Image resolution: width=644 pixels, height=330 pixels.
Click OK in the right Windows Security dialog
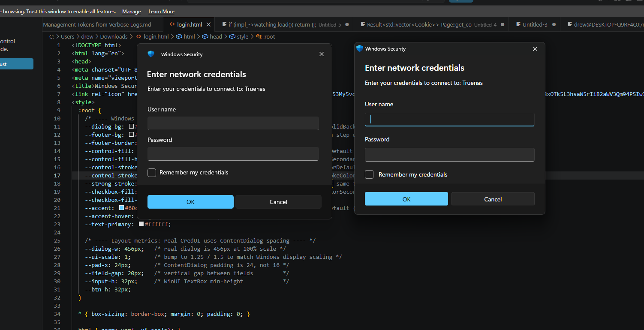406,199
